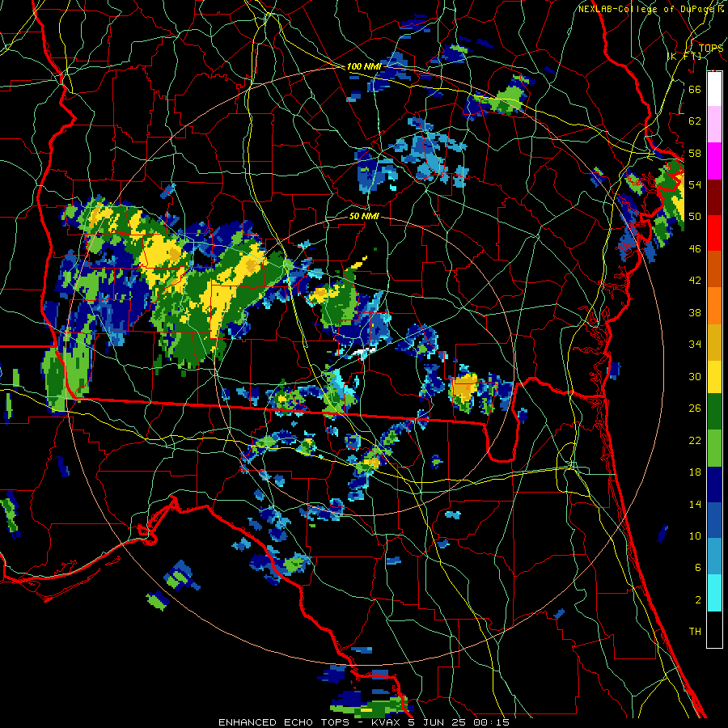Click the navy blue legend swatch
The image size is (728, 728).
(714, 485)
